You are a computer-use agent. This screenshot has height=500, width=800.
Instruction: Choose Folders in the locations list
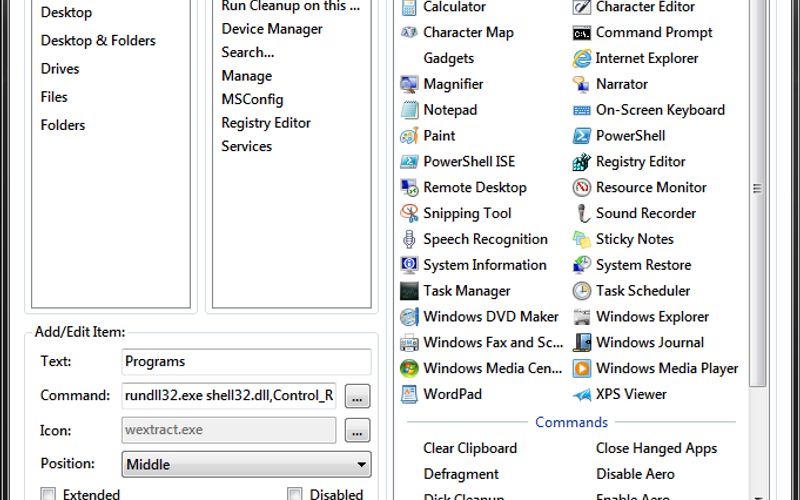(63, 125)
